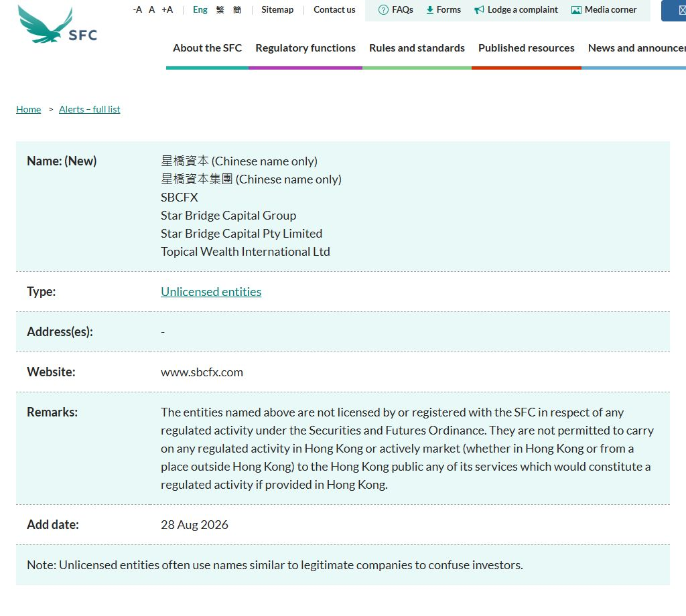This screenshot has height=616, width=686.
Task: Click the Note about unlicensed entities
Action: click(x=275, y=565)
